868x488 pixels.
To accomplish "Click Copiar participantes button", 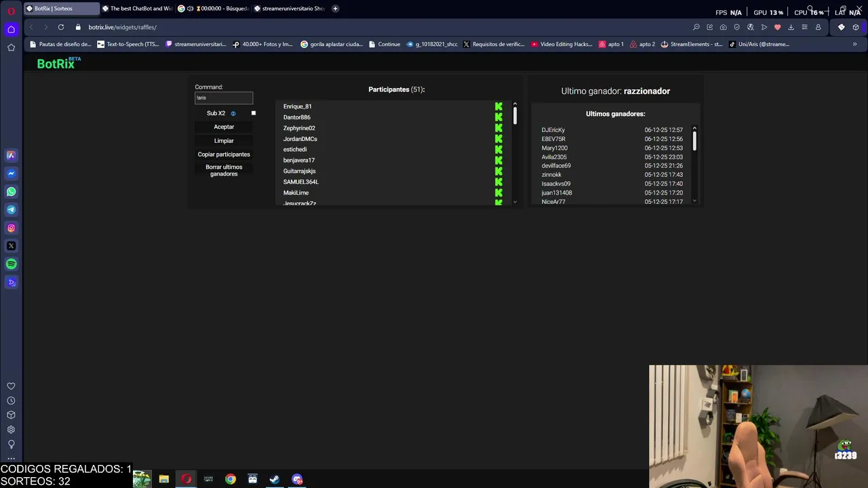I will pyautogui.click(x=224, y=155).
